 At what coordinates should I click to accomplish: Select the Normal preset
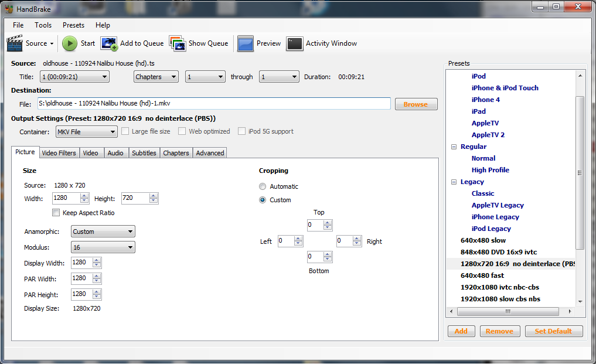click(483, 158)
